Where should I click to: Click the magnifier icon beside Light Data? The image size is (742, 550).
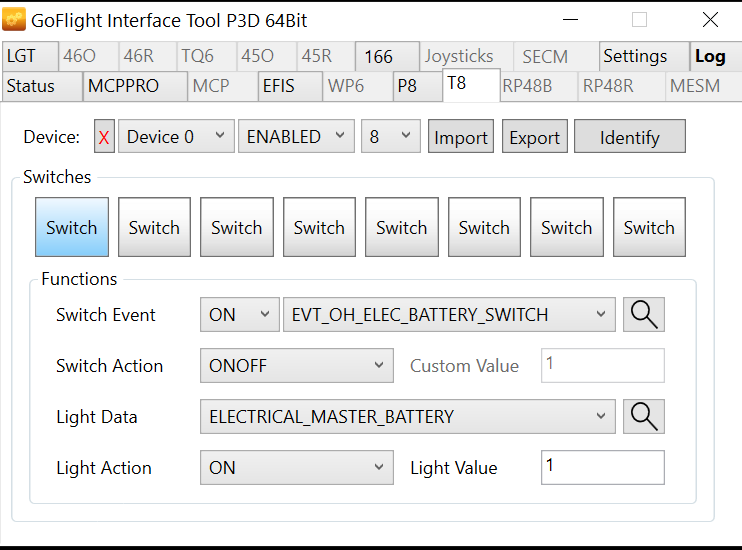click(644, 416)
